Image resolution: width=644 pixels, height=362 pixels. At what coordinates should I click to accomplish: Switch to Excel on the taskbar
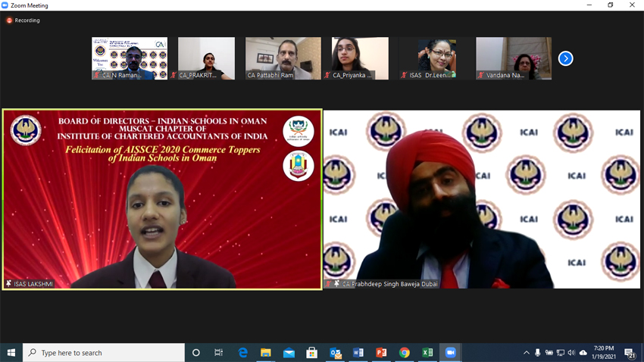click(427, 353)
